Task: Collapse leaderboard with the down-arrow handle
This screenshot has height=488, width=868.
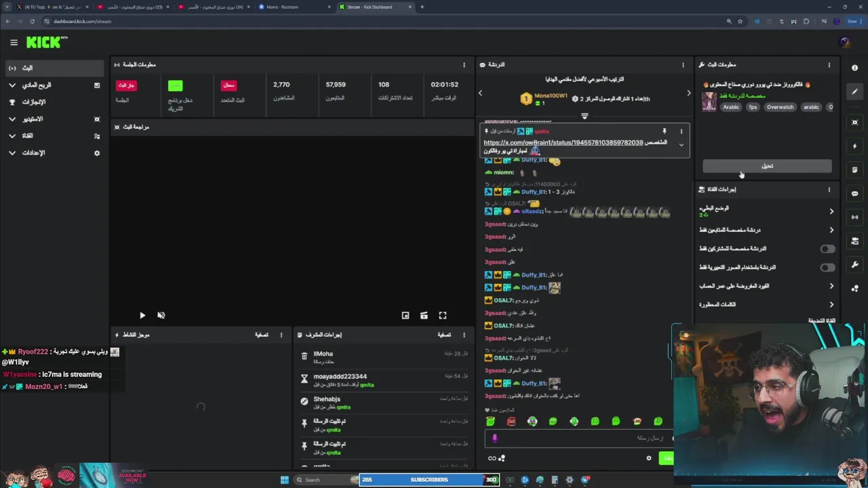Action: coord(585,116)
